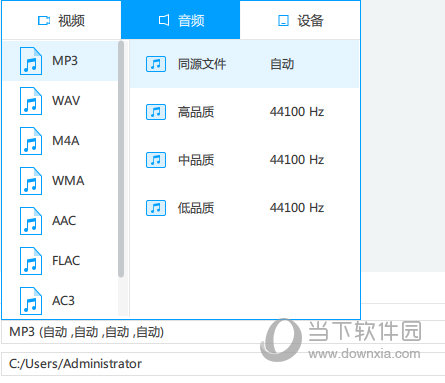
Task: Choose 中品质 44100 Hz preset
Action: coord(244,160)
